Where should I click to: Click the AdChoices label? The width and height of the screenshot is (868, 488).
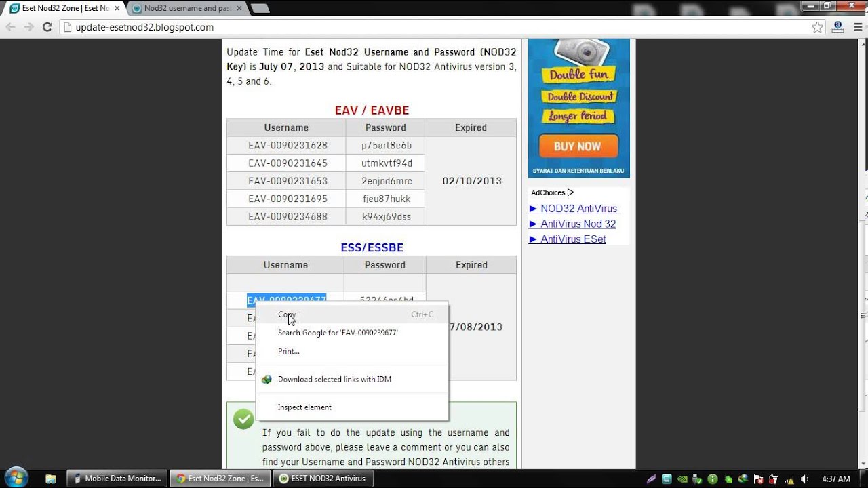pyautogui.click(x=553, y=192)
